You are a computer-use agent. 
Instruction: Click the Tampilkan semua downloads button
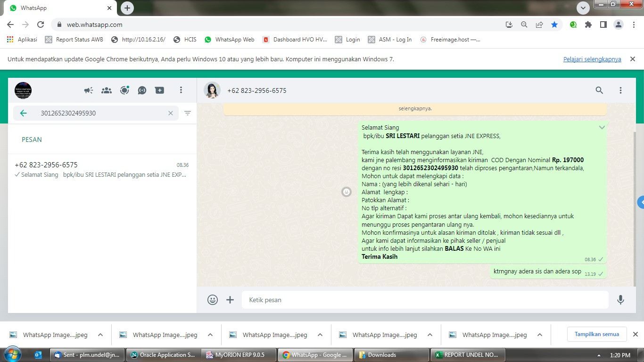click(x=597, y=334)
